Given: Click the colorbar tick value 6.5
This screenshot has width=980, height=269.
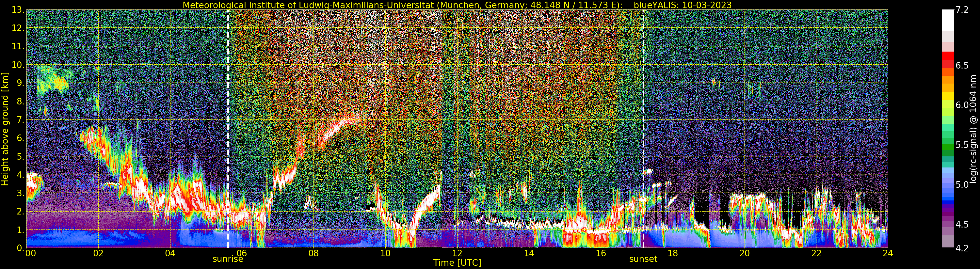Looking at the screenshot, I should click(x=962, y=65).
